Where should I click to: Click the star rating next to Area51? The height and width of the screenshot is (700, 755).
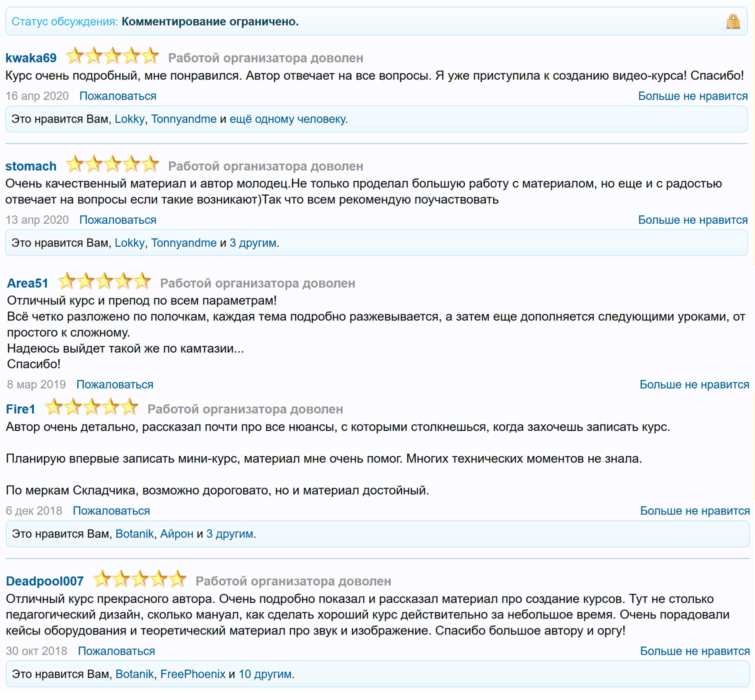pyautogui.click(x=104, y=281)
